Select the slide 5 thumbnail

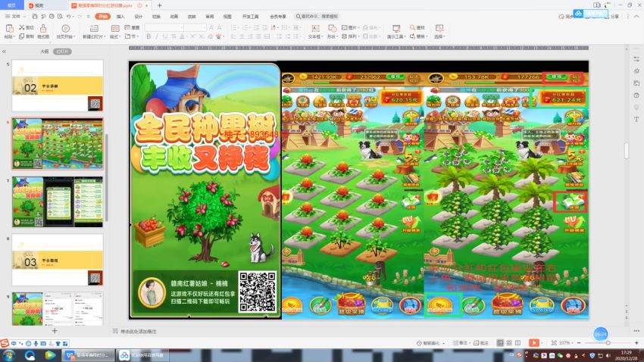(x=58, y=86)
